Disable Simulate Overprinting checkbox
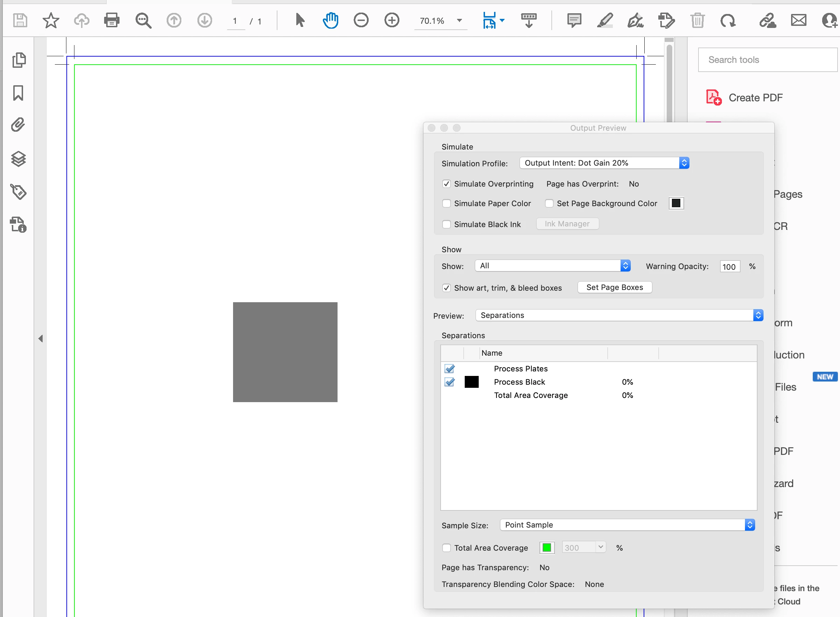This screenshot has width=840, height=617. pyautogui.click(x=446, y=184)
